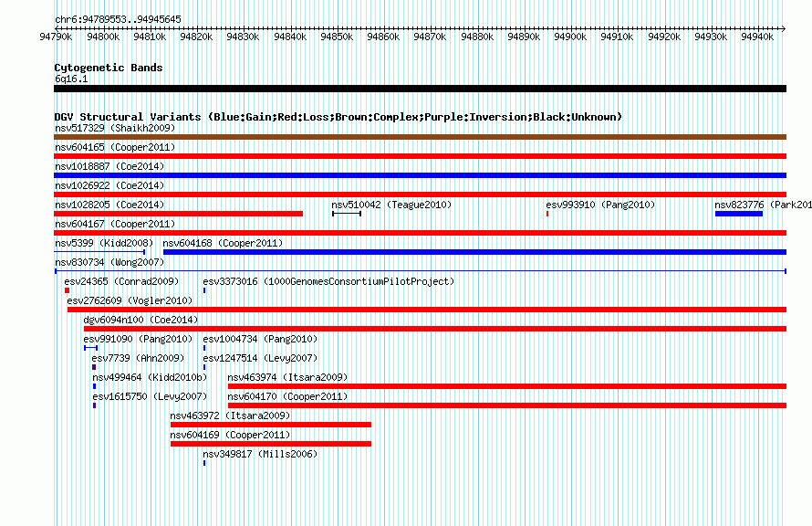Click the 94850k ruler tick label
The height and width of the screenshot is (526, 812).
pyautogui.click(x=337, y=37)
